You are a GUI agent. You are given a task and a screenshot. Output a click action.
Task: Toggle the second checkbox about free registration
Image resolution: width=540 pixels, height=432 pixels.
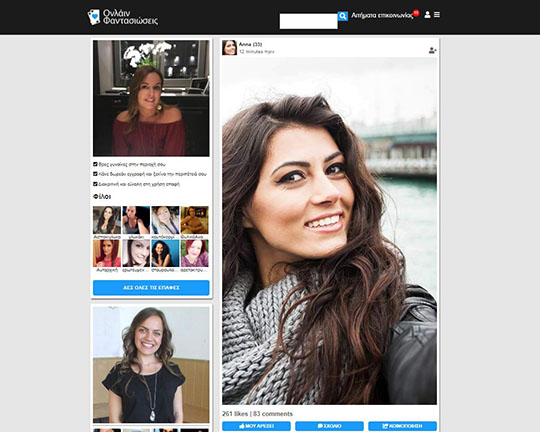(95, 174)
